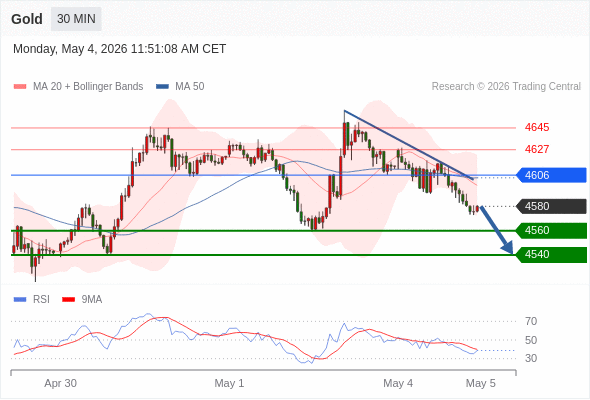Click the blue downward arrow head
Image resolution: width=590 pixels, height=400 pixels.
click(x=508, y=248)
